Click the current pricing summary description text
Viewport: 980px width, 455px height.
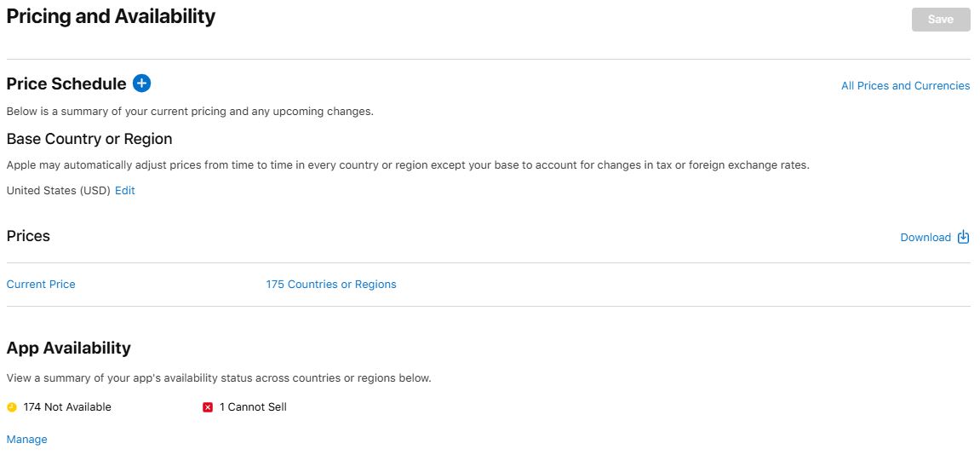pyautogui.click(x=190, y=112)
